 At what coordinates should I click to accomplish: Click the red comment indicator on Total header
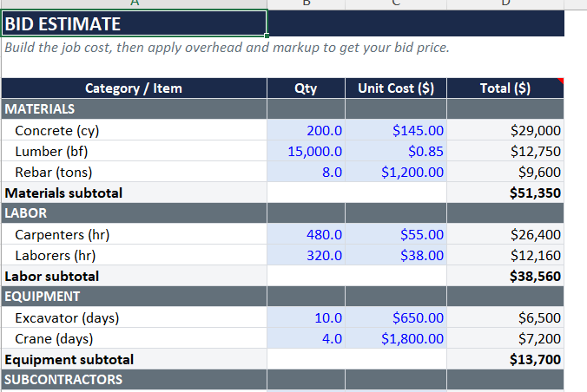tap(560, 81)
